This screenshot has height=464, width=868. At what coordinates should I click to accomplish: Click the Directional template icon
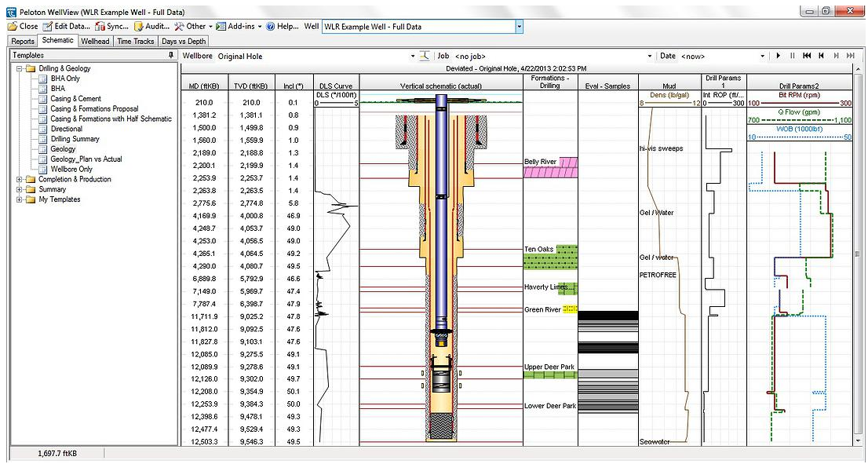(x=42, y=129)
